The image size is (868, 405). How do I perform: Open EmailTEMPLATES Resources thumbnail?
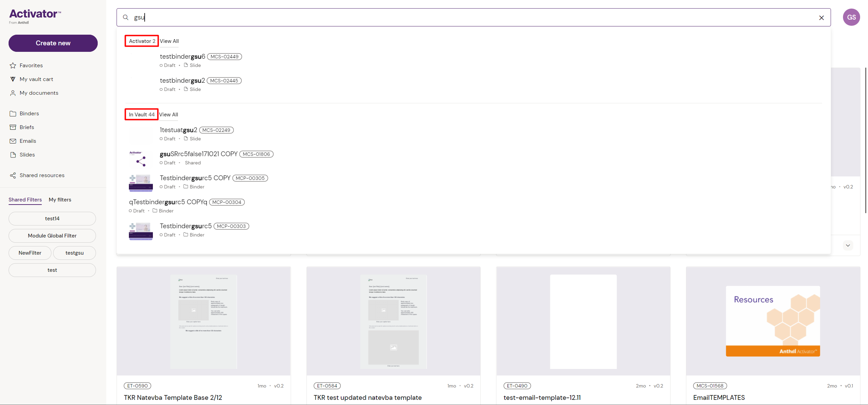(773, 321)
